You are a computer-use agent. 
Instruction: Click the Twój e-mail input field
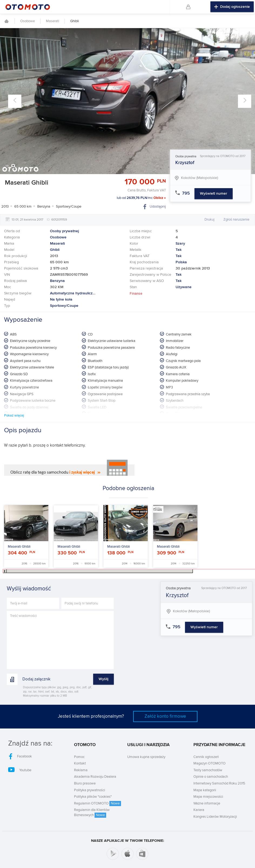(33, 603)
